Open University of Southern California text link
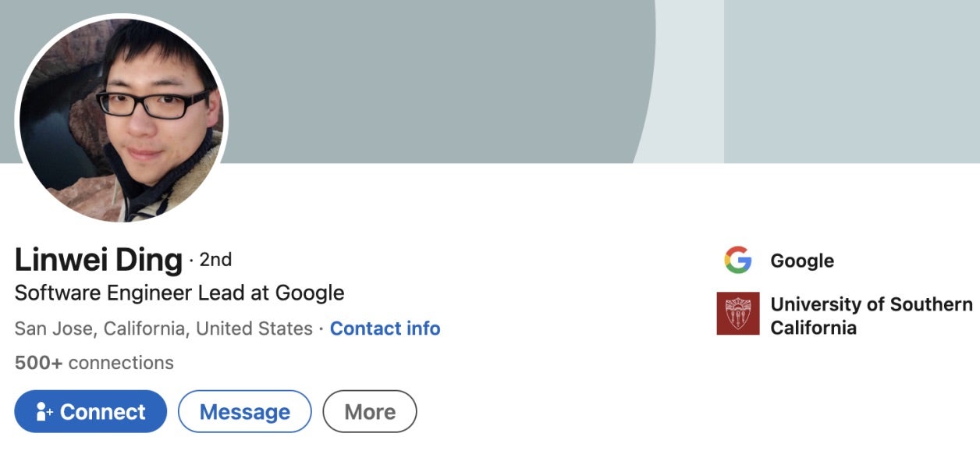This screenshot has height=451, width=980. point(871,315)
